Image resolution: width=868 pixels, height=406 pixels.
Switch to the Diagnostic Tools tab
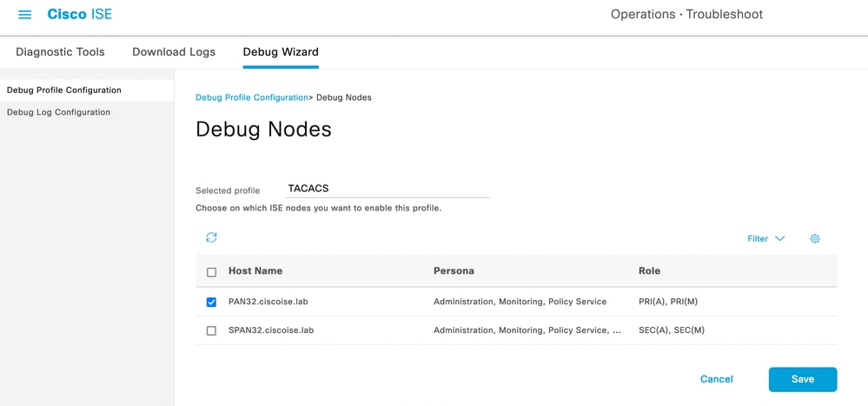pyautogui.click(x=60, y=52)
